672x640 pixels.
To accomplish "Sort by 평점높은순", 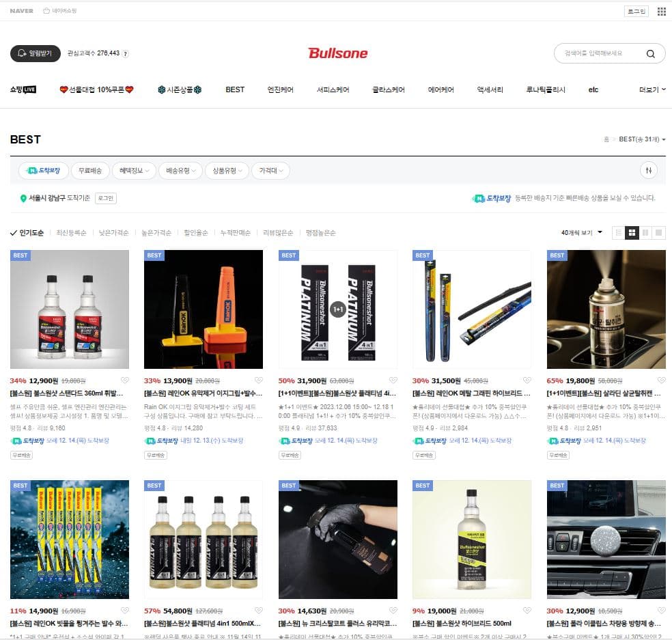I will [x=320, y=233].
